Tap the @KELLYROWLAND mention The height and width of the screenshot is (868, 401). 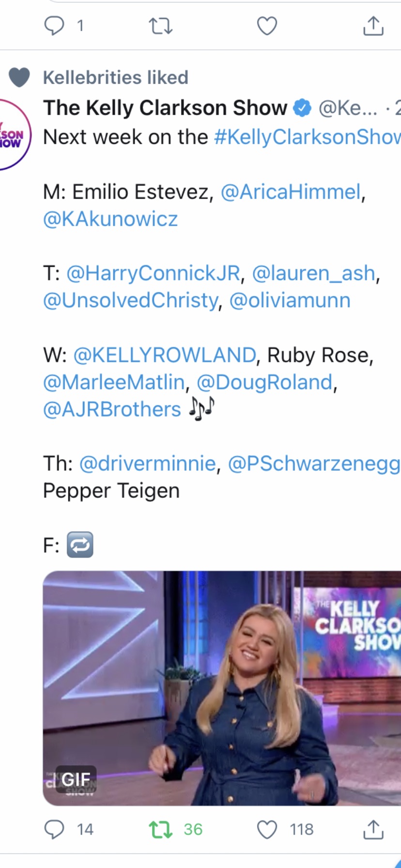pos(164,355)
